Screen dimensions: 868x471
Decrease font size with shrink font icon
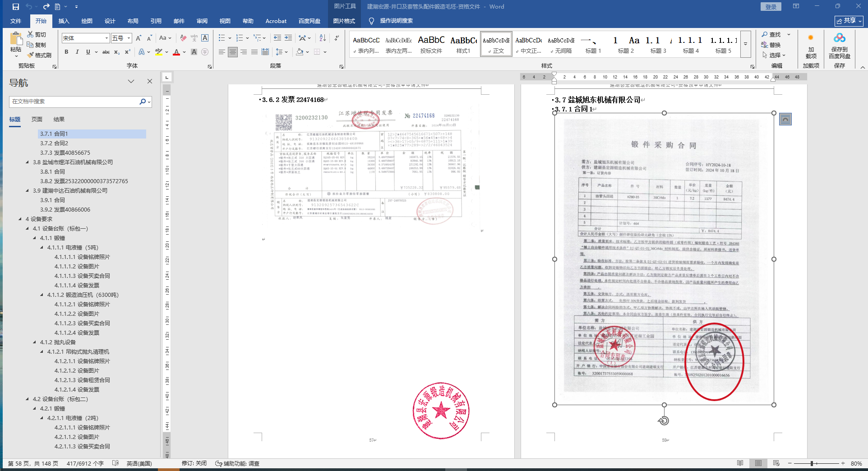coord(149,38)
